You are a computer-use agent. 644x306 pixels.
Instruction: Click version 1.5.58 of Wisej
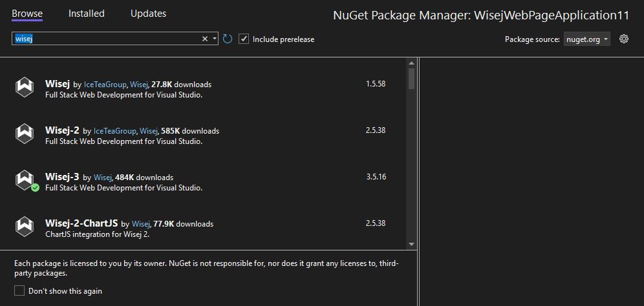point(376,84)
